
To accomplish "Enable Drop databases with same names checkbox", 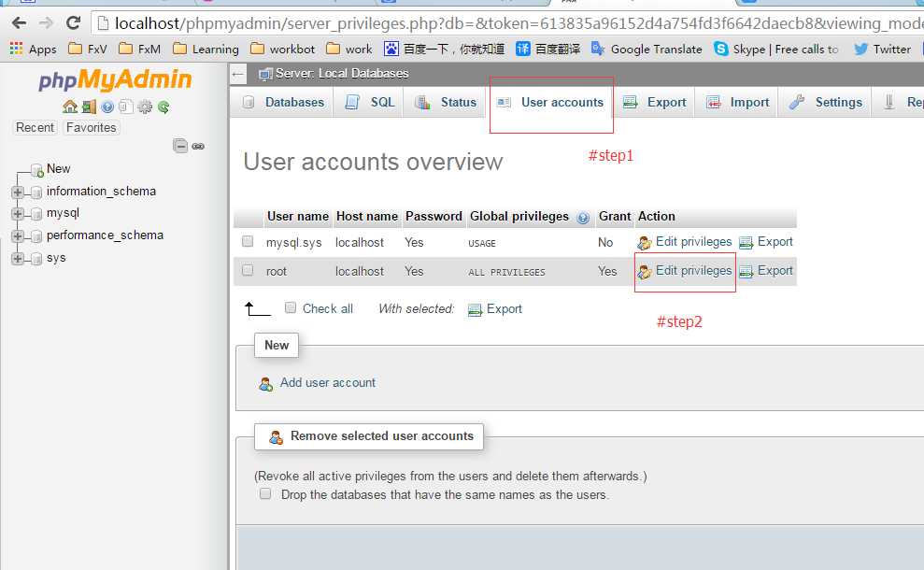I will tap(265, 494).
